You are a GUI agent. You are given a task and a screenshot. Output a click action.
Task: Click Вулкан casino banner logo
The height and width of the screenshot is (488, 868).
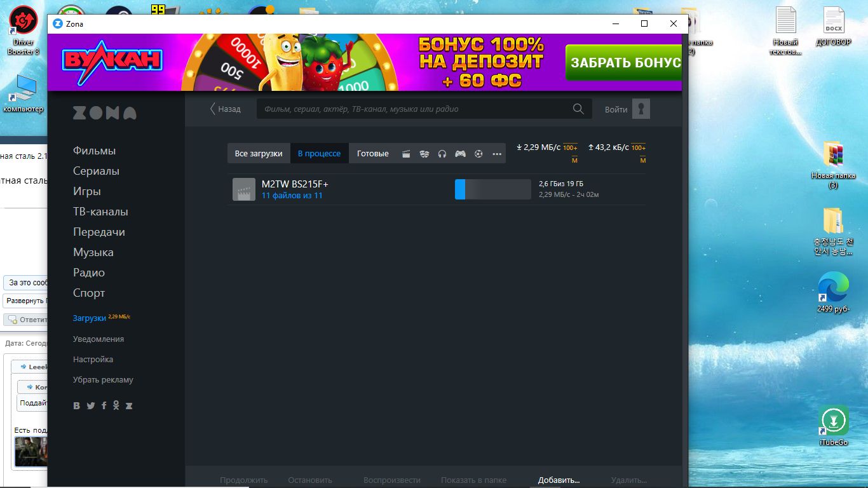point(112,63)
